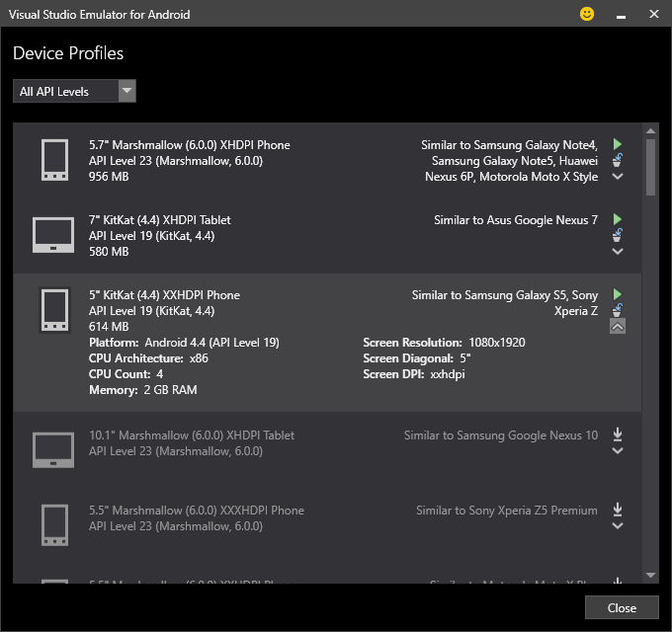Start the 7" KitKat XHDPI Tablet emulator

click(x=617, y=219)
